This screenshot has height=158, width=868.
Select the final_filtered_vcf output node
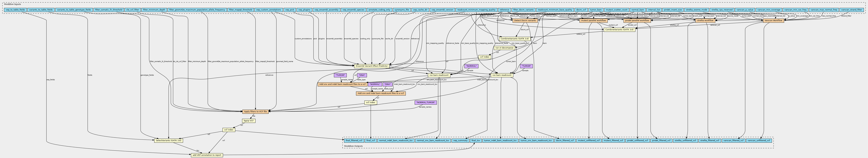(354, 140)
